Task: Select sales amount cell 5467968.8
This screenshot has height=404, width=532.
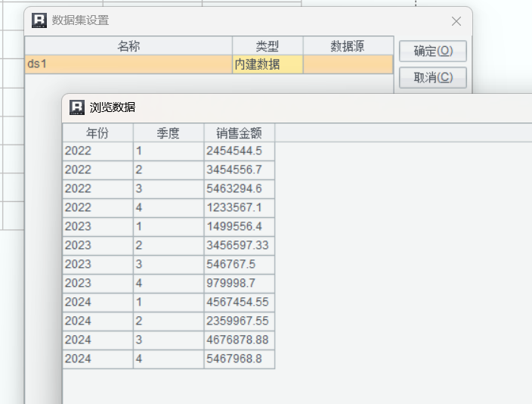Action: point(239,359)
